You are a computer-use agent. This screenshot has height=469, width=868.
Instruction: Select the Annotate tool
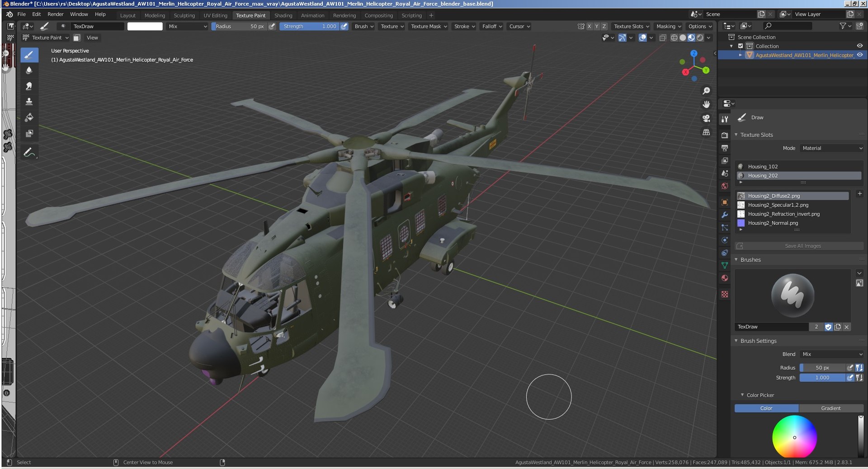click(x=29, y=153)
